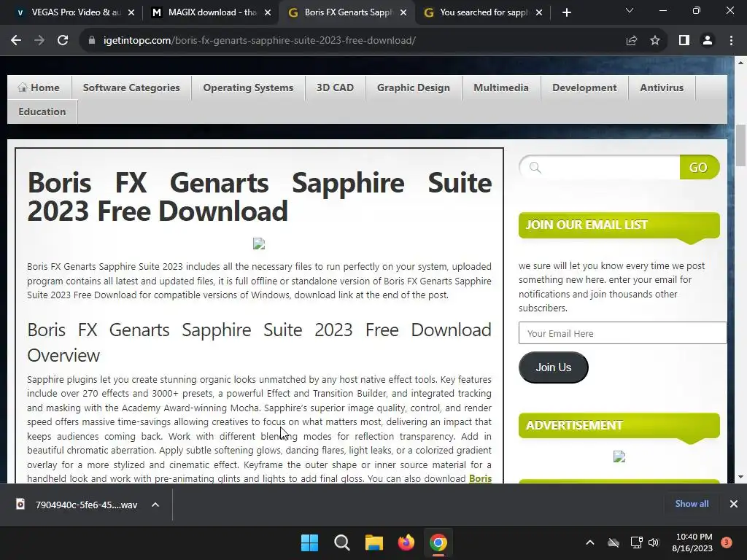Select the Education category

pyautogui.click(x=42, y=112)
